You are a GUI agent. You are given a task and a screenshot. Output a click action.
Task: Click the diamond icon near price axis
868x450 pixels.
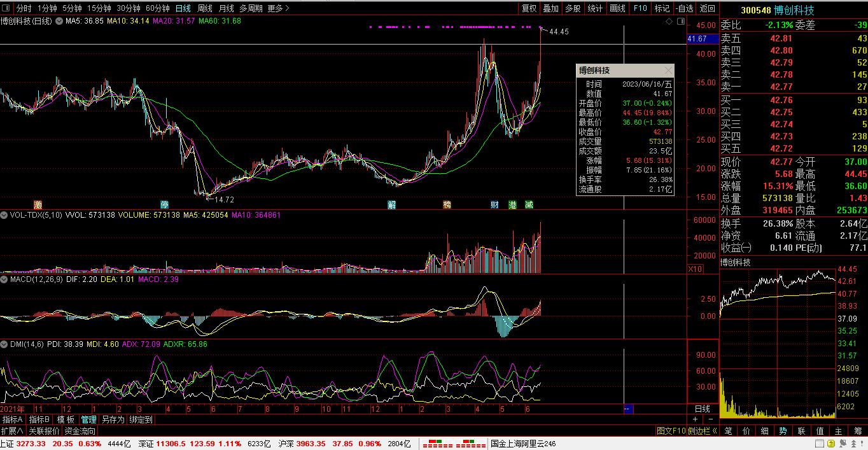point(669,22)
